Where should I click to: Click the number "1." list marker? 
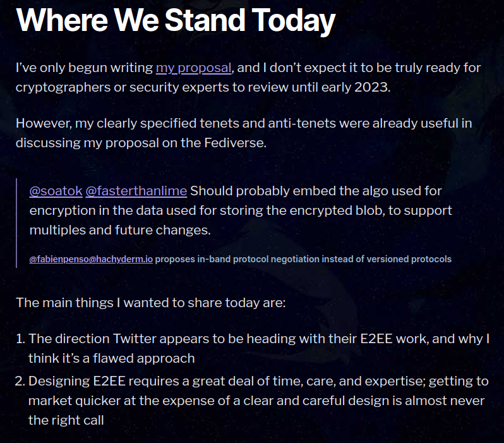pyautogui.click(x=21, y=339)
